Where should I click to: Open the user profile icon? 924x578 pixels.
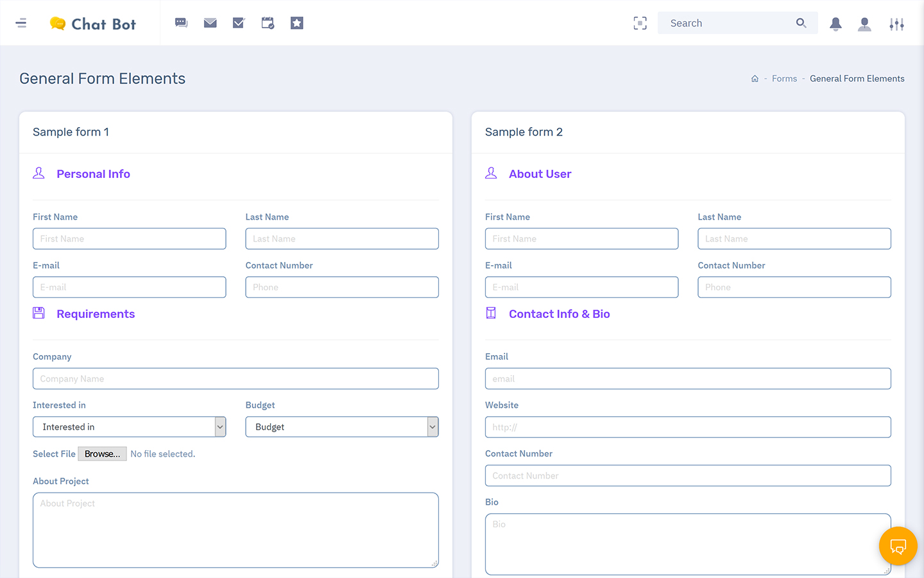(x=864, y=24)
